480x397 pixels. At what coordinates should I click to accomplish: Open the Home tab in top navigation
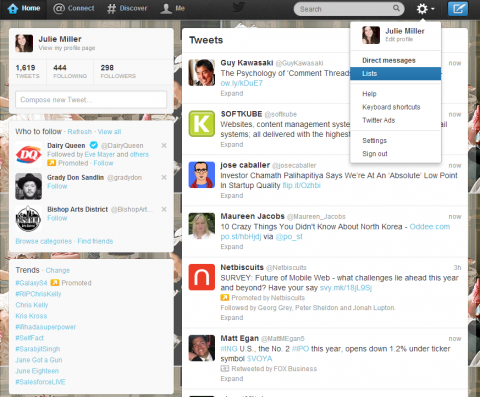[x=23, y=8]
